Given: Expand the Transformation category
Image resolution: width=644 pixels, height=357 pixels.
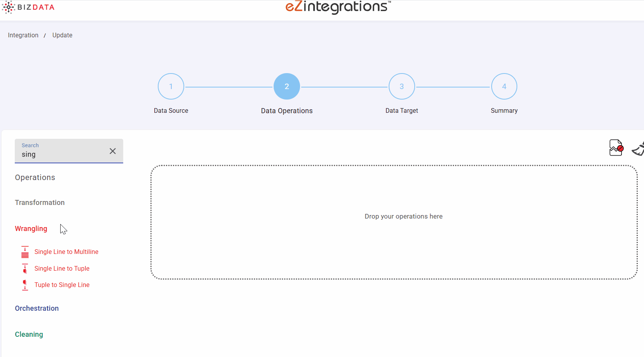Looking at the screenshot, I should click(40, 203).
